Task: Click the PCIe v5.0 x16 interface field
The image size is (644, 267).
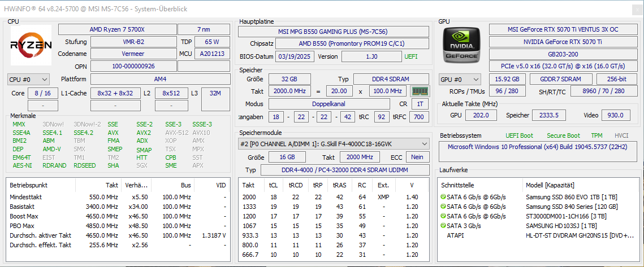Action: coord(563,66)
